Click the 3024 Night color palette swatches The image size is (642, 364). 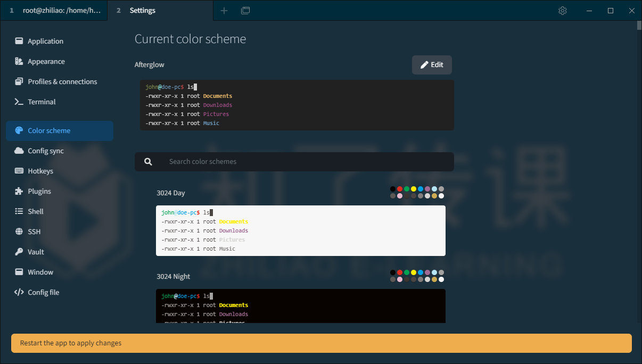point(417,276)
